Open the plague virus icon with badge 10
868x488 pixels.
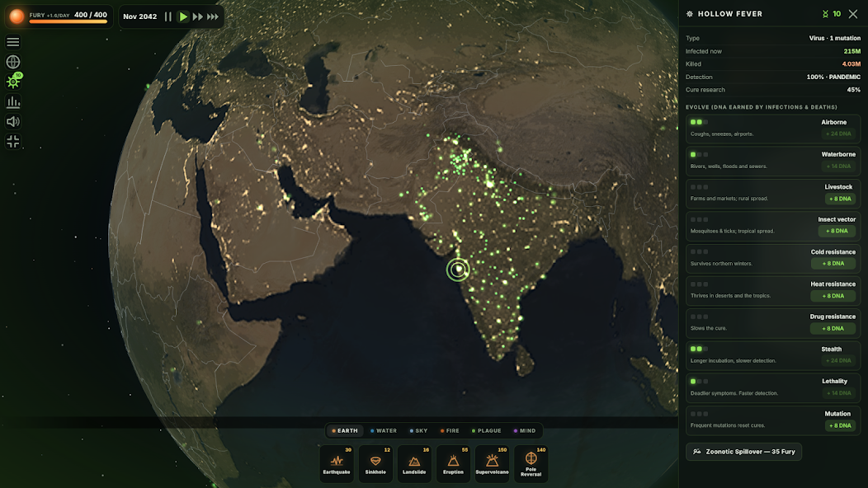[12, 82]
